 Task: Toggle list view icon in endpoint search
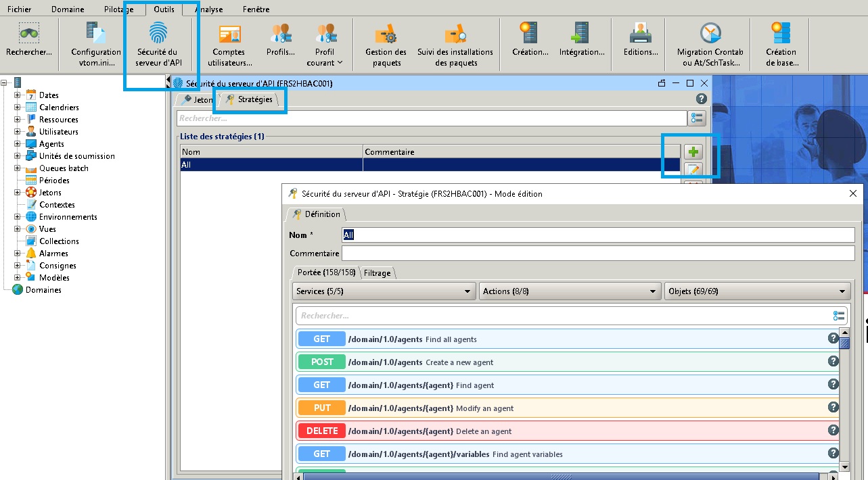tap(839, 316)
